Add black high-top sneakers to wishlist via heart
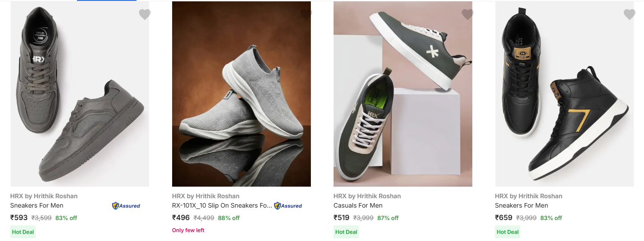The image size is (644, 241). (629, 15)
